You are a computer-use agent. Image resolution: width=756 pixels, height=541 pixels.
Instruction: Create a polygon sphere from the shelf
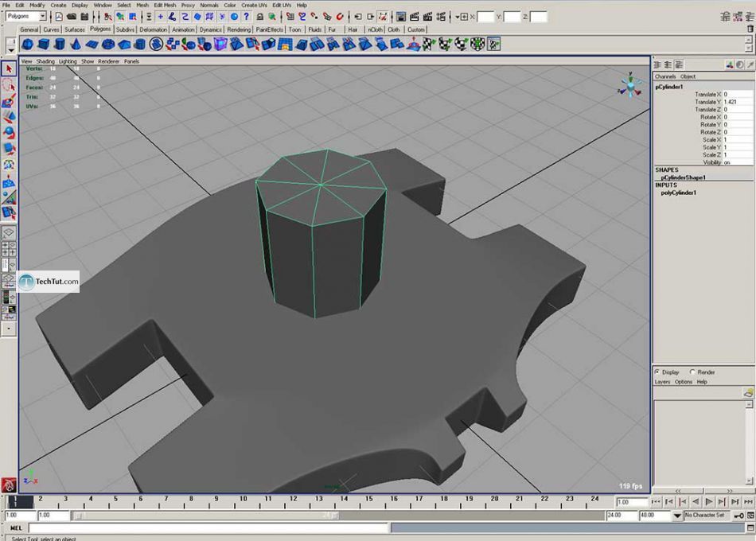[x=28, y=45]
